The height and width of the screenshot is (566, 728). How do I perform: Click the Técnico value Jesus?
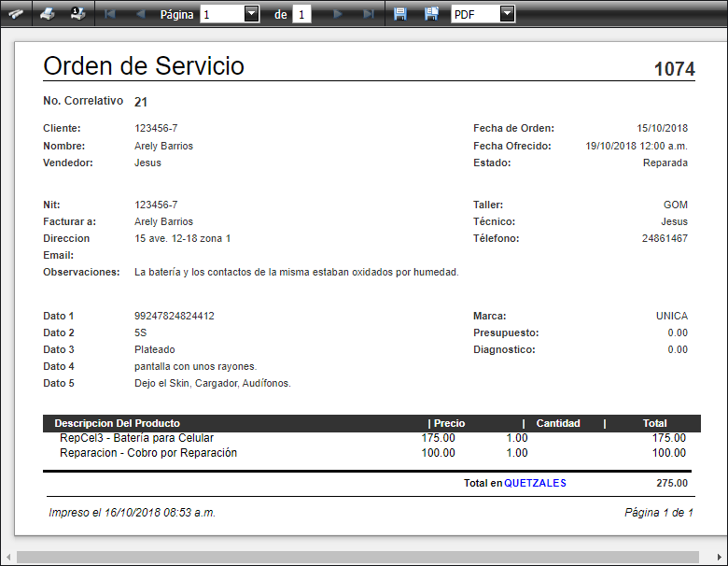[675, 221]
